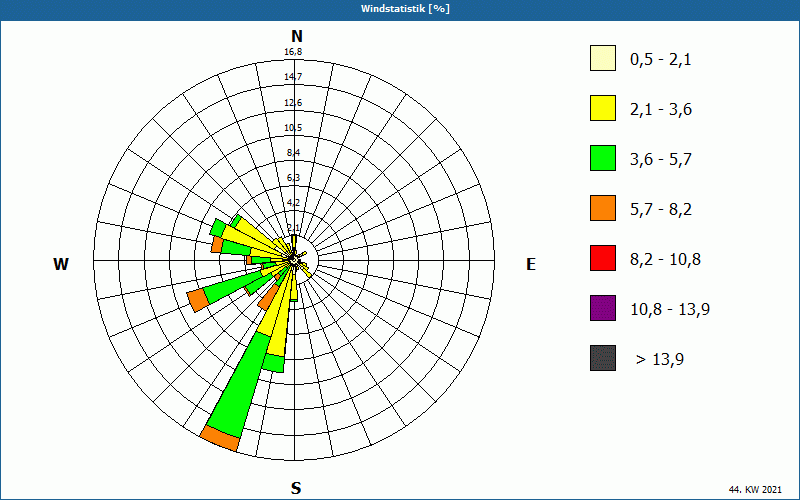The height and width of the screenshot is (500, 800).
Task: Click the 16,8 axis value
Action: (293, 52)
